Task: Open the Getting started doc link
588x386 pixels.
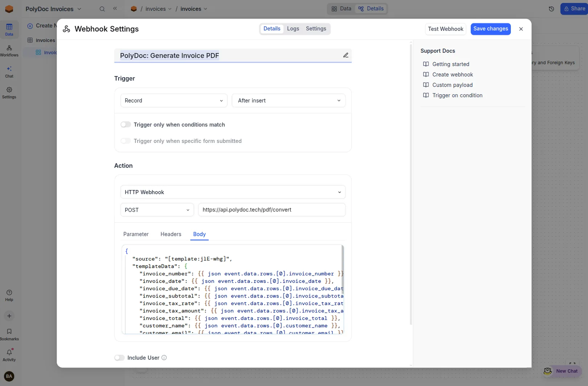Action: click(x=451, y=64)
